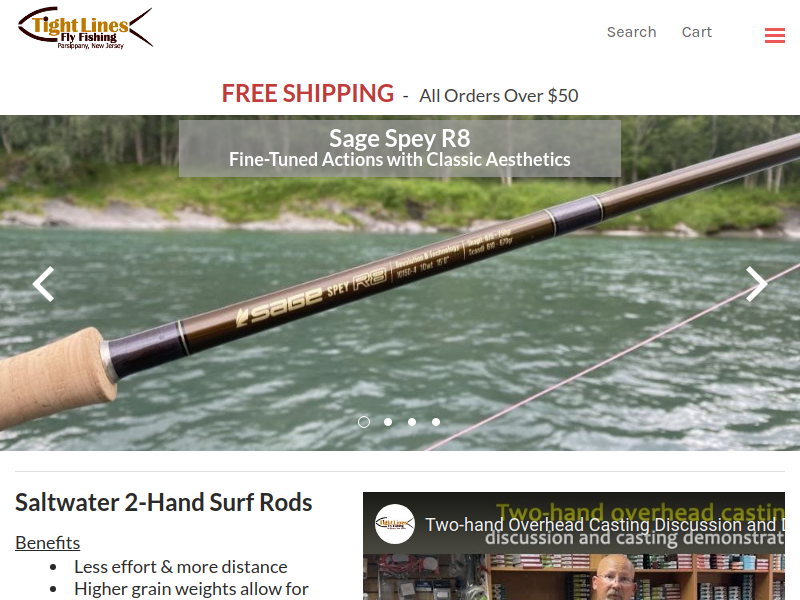Select the fourth carousel dot

click(436, 422)
